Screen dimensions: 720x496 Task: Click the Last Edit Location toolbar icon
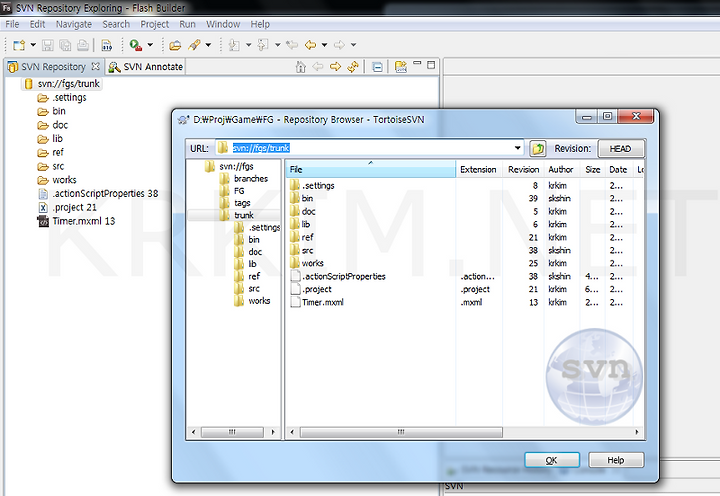pos(292,45)
